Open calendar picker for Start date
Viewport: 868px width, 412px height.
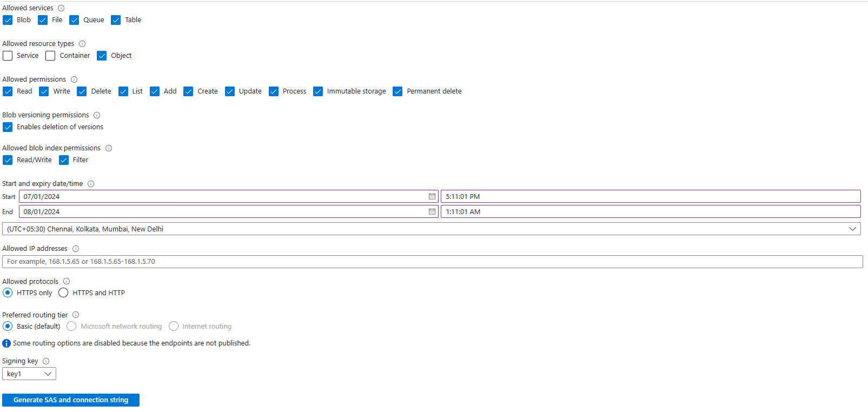coord(432,197)
